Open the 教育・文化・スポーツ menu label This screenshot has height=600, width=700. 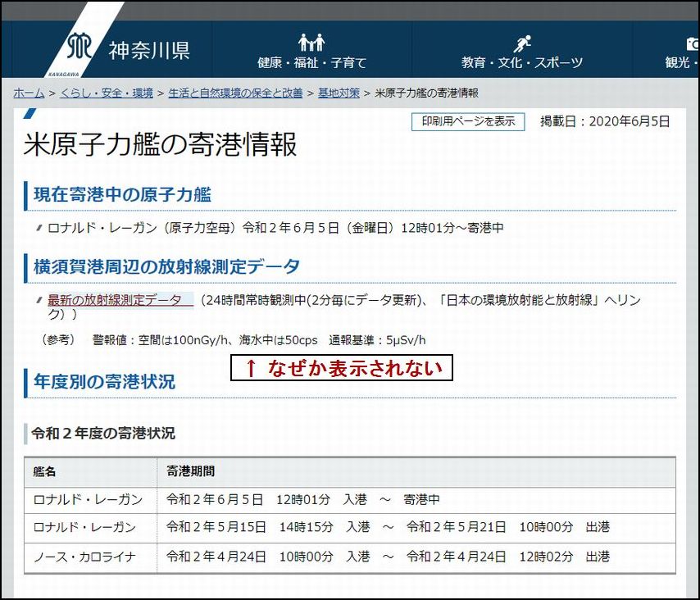(522, 62)
